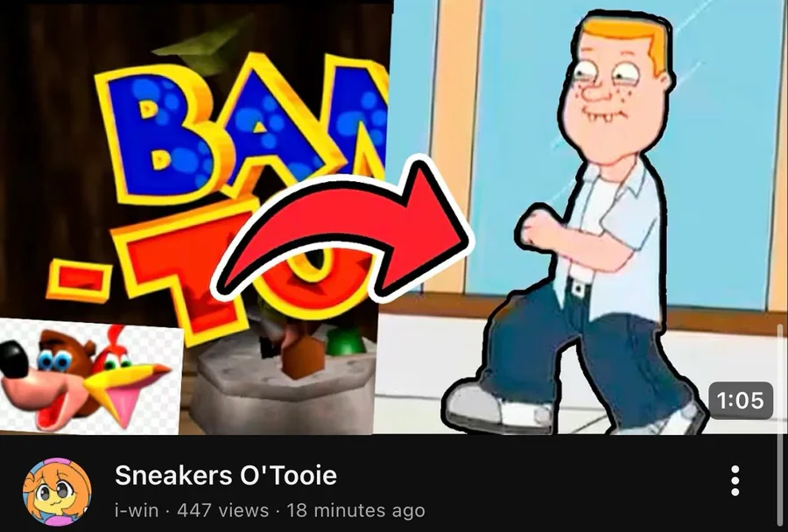Open the i-win channel avatar
This screenshot has height=532, width=788.
(57, 491)
